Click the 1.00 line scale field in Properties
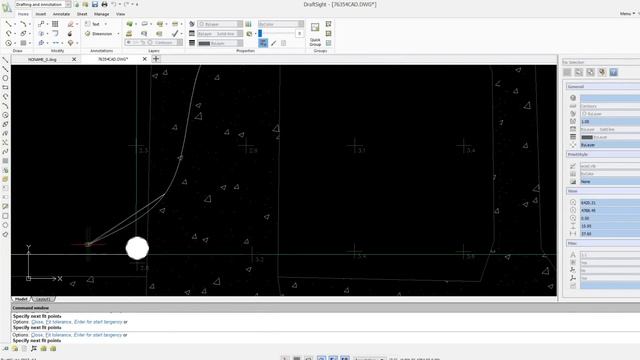Screen dimensions: 640x360 (610, 122)
